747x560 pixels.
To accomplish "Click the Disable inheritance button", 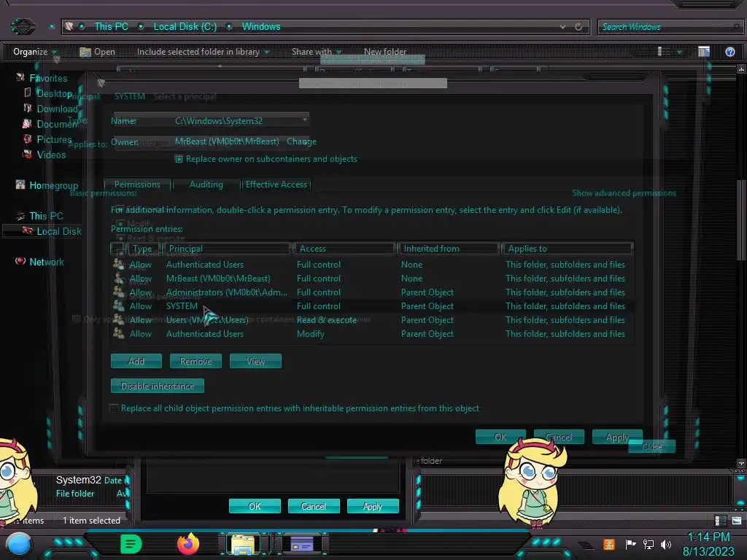I will pyautogui.click(x=158, y=386).
